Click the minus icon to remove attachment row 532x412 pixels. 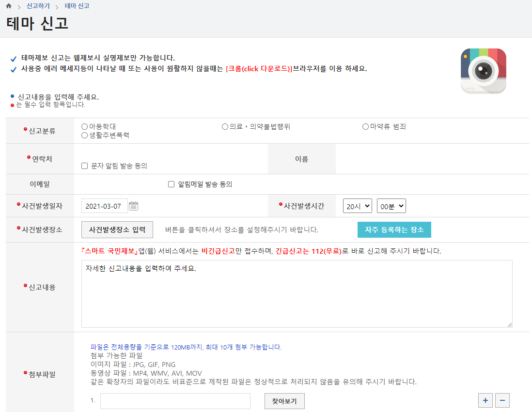(x=501, y=400)
